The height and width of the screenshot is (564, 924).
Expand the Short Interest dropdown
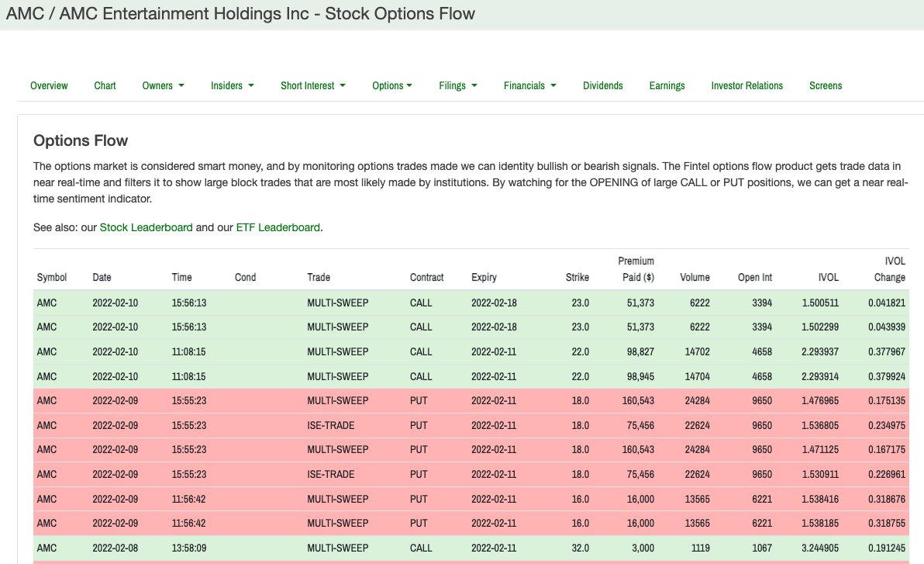tap(313, 85)
